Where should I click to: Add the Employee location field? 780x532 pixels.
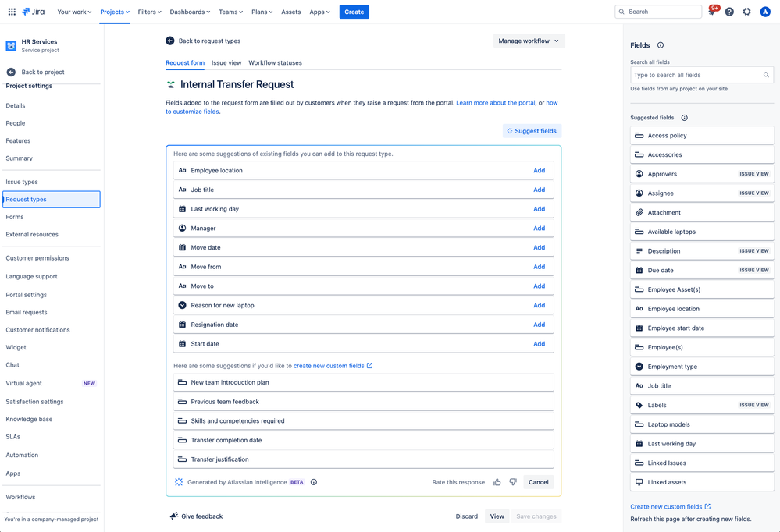(539, 170)
